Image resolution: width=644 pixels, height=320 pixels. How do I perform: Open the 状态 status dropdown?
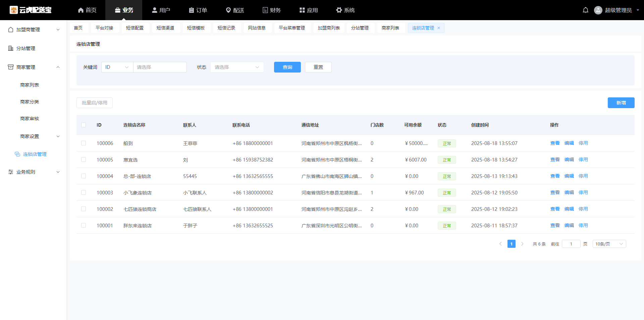[237, 67]
